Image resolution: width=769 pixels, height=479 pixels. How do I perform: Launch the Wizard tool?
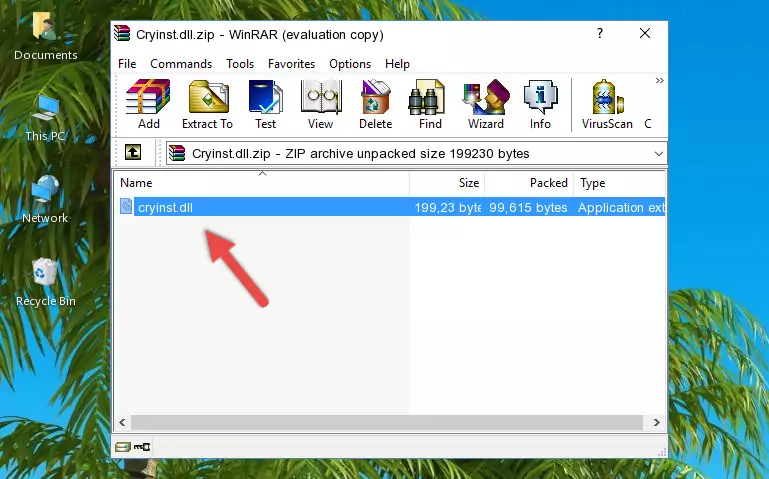point(486,104)
